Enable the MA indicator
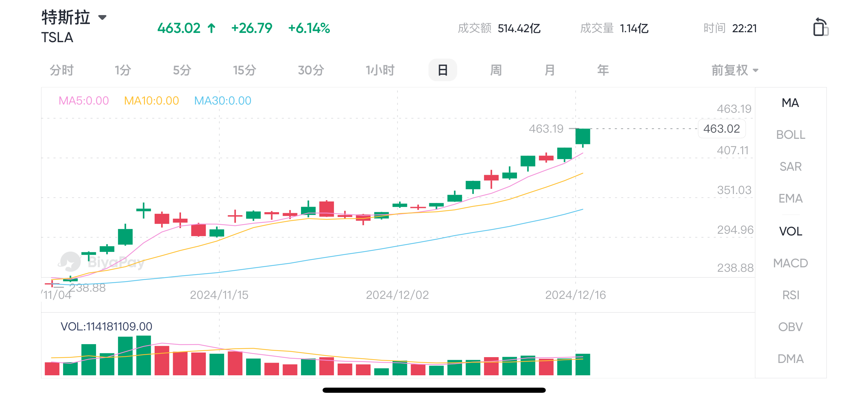Screen dimensions: 868x401 tap(791, 103)
